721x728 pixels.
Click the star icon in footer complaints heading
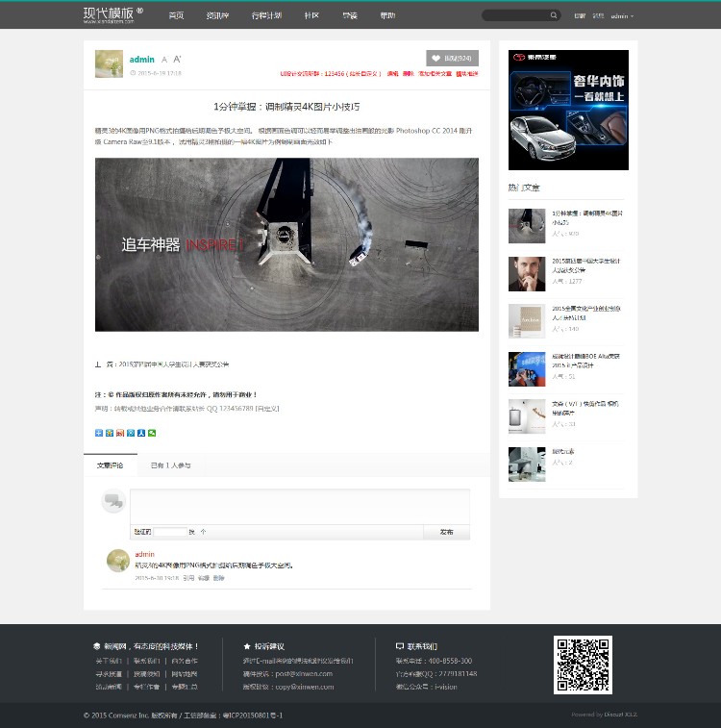pyautogui.click(x=247, y=646)
